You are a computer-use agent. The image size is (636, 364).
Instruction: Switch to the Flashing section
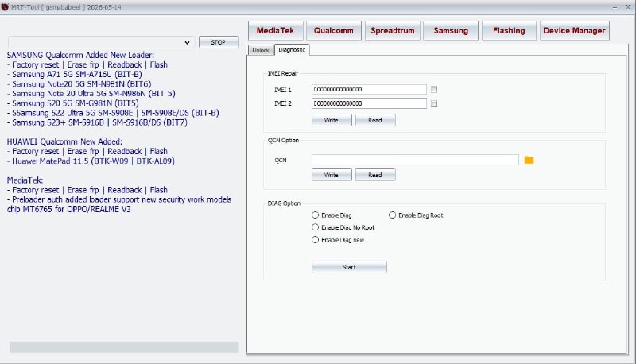[509, 31]
